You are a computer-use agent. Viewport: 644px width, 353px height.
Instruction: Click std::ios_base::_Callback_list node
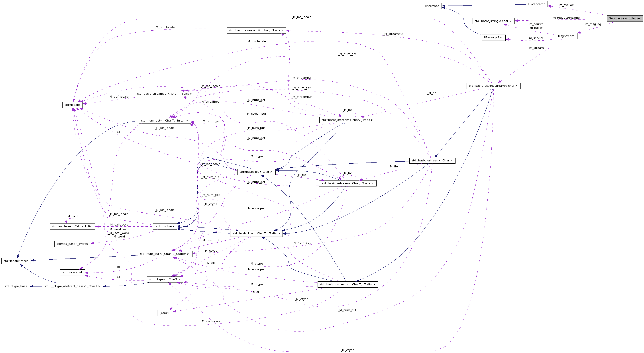[73, 226]
